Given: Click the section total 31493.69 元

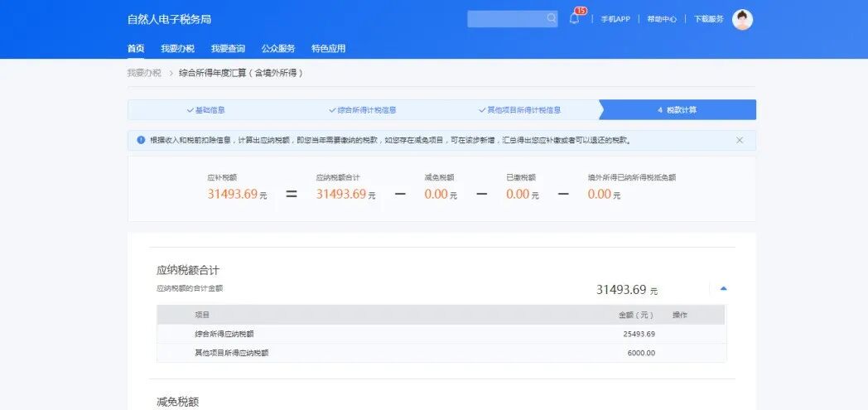Looking at the screenshot, I should click(627, 289).
